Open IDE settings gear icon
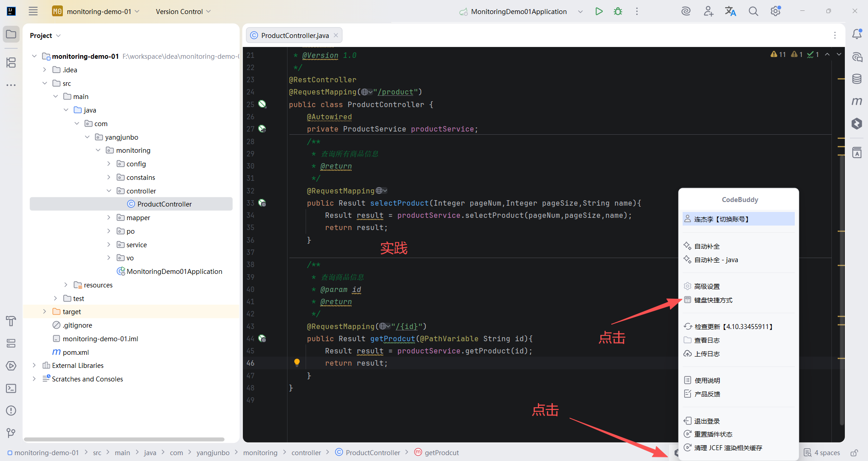868x461 pixels. tap(776, 11)
